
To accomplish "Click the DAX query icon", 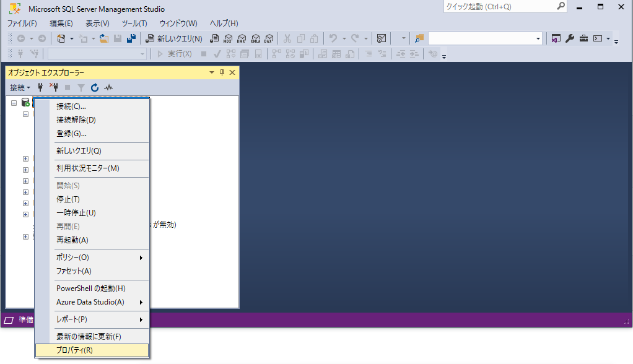I will [x=269, y=39].
